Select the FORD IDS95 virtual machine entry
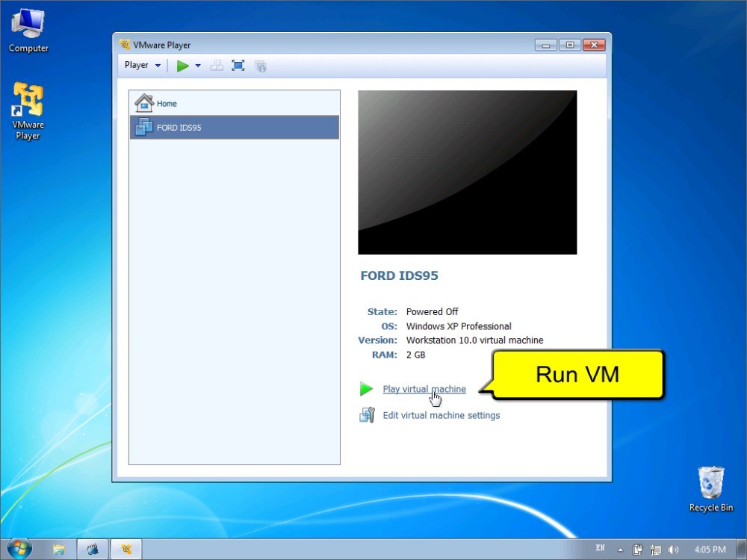 coord(179,128)
